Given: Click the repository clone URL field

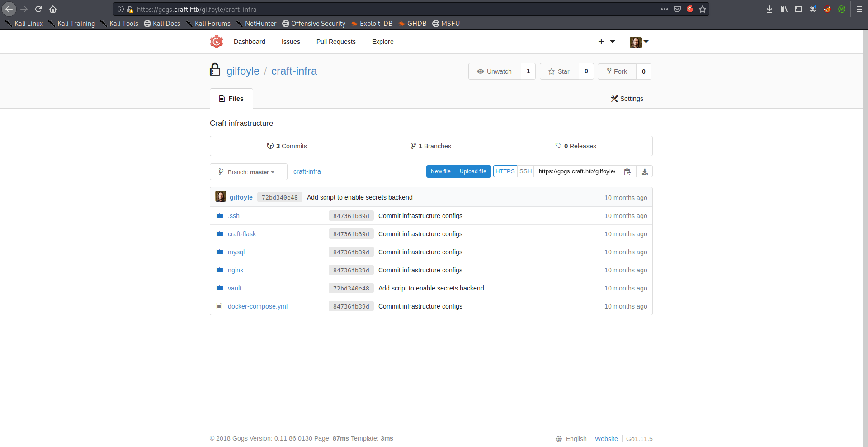Looking at the screenshot, I should [576, 171].
